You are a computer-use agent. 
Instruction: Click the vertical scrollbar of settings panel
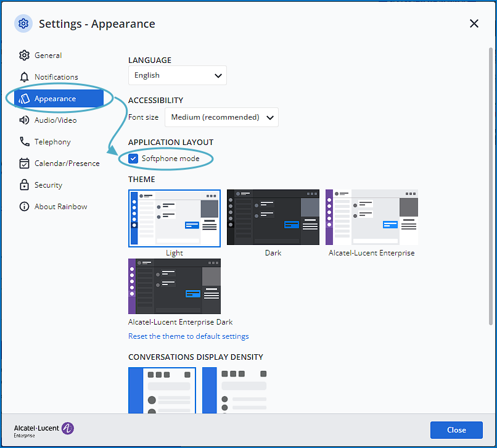pyautogui.click(x=490, y=186)
